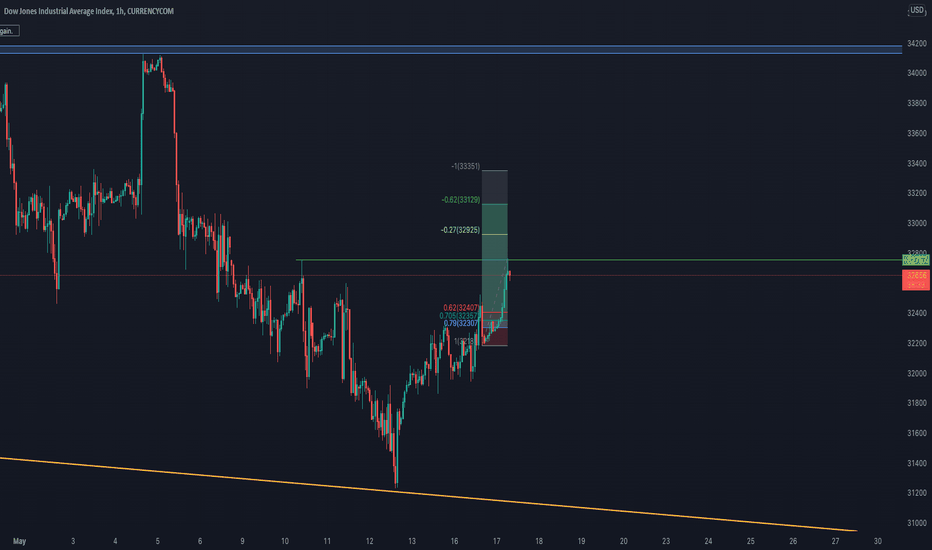Click the 33000 price axis label
Screen dimensions: 932x550
click(x=917, y=223)
